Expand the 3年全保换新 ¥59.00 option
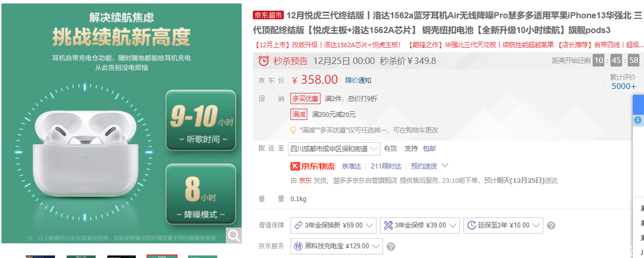644x258 pixels. [x=332, y=225]
